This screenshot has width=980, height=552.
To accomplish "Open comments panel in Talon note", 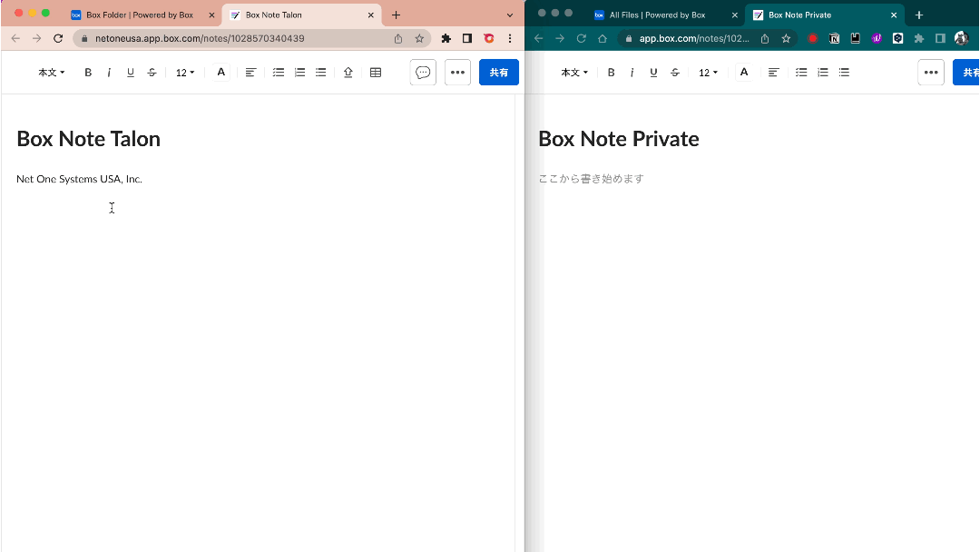I will [423, 73].
